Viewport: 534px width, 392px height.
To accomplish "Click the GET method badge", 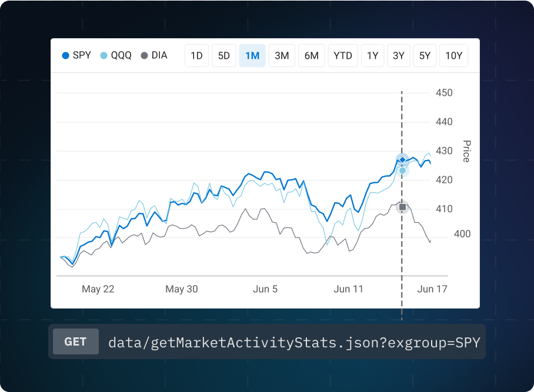I will point(75,342).
